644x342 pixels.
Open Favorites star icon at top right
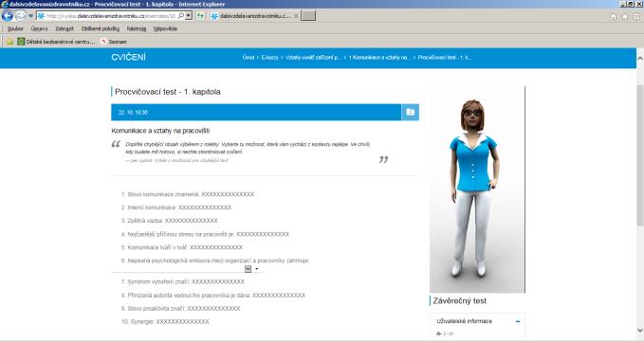click(x=625, y=17)
